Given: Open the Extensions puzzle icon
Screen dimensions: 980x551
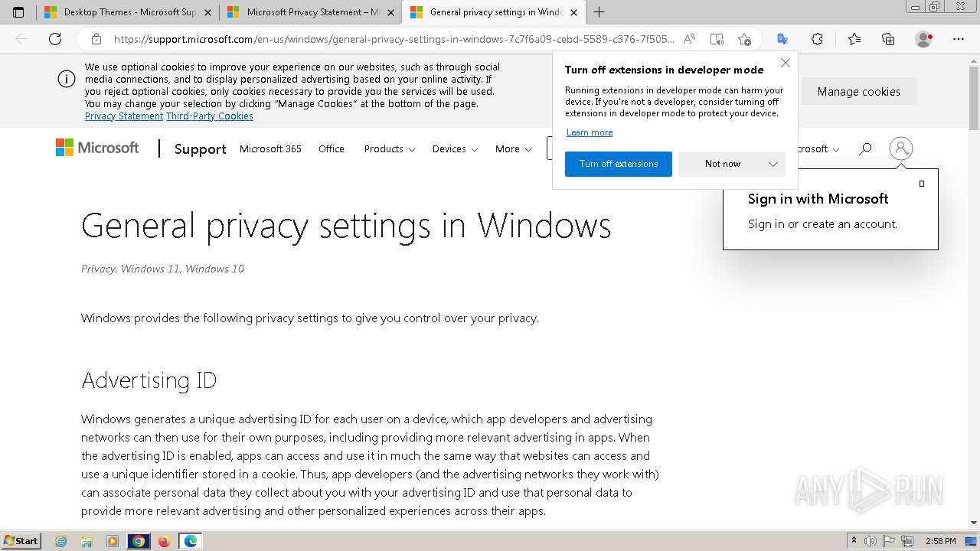Looking at the screenshot, I should pos(817,39).
